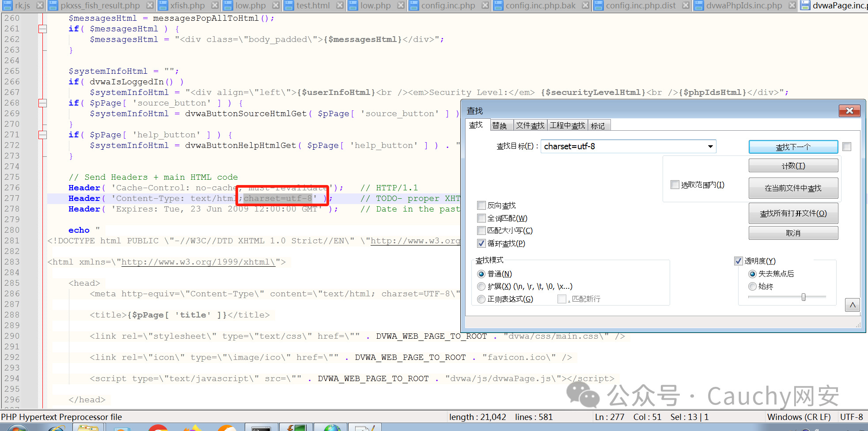Click the 取消 Cancel button
868x431 pixels.
(793, 233)
